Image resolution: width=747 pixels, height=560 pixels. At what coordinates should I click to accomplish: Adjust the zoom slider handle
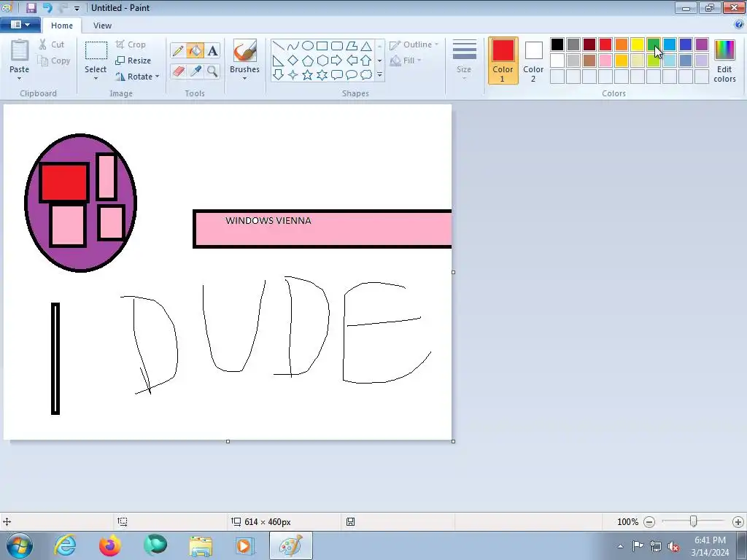pyautogui.click(x=694, y=522)
